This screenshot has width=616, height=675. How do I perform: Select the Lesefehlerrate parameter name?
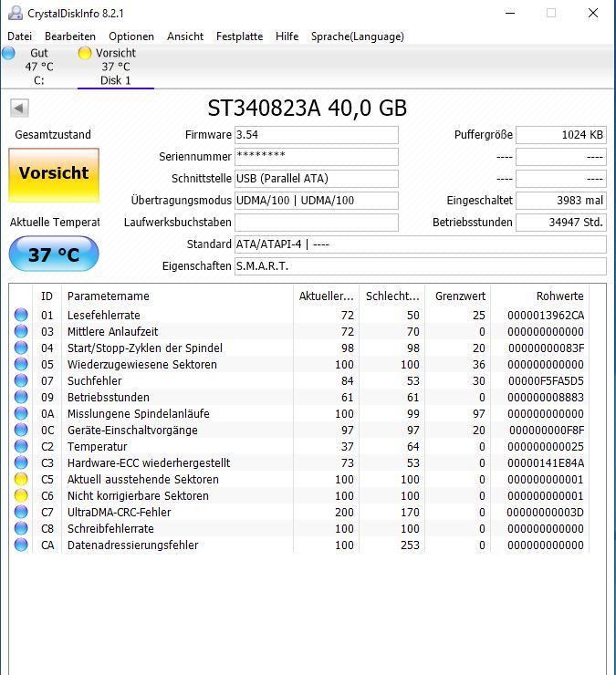[x=104, y=316]
